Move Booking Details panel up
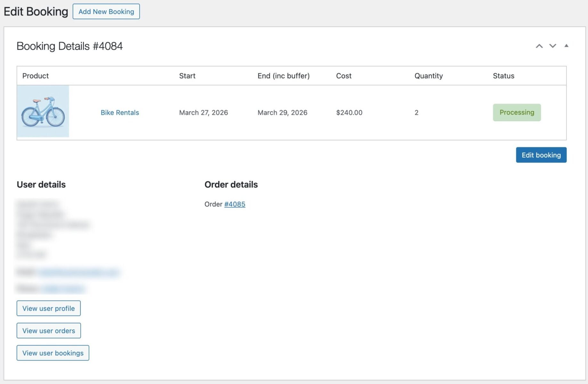588x384 pixels. click(539, 46)
